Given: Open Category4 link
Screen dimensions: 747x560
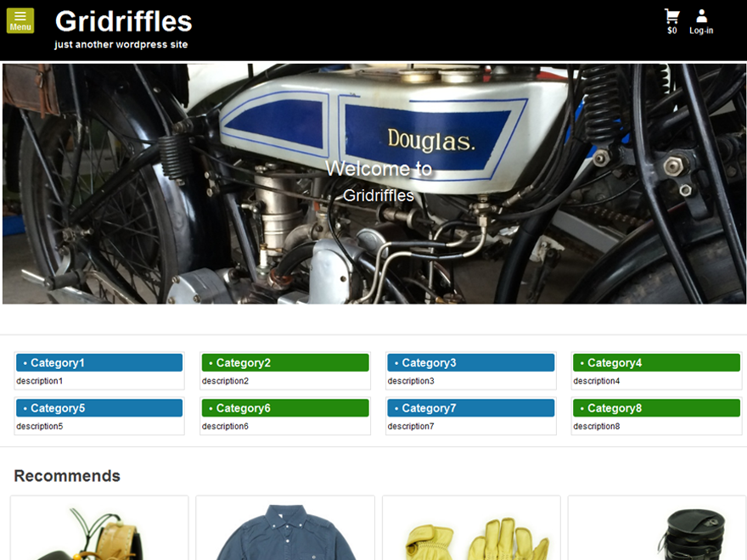Looking at the screenshot, I should click(656, 362).
